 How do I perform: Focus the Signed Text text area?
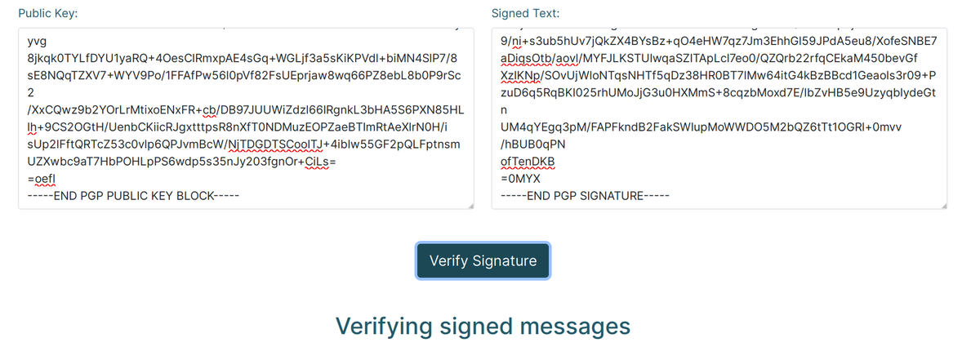[719, 118]
